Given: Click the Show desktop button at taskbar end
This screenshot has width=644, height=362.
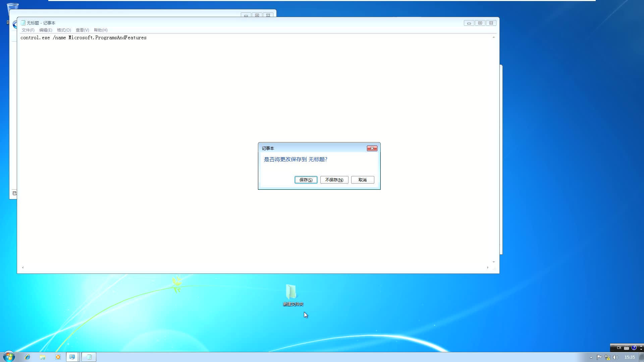Looking at the screenshot, I should tap(641, 357).
